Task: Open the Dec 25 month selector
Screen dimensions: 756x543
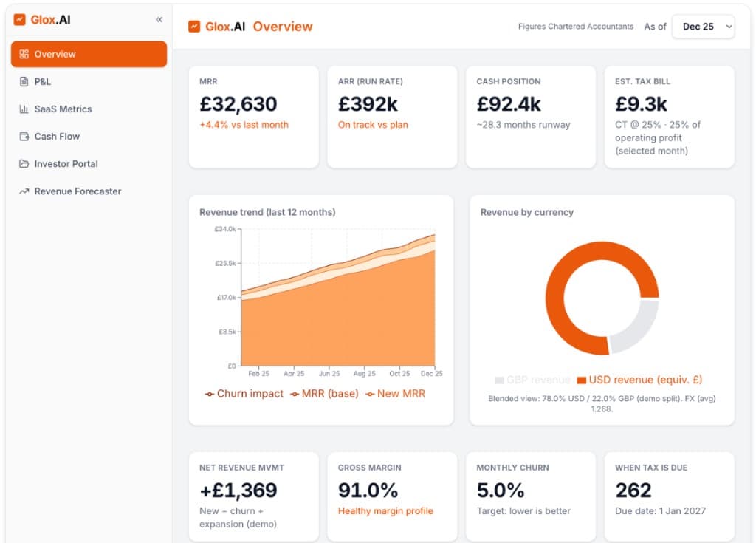Action: pos(703,26)
